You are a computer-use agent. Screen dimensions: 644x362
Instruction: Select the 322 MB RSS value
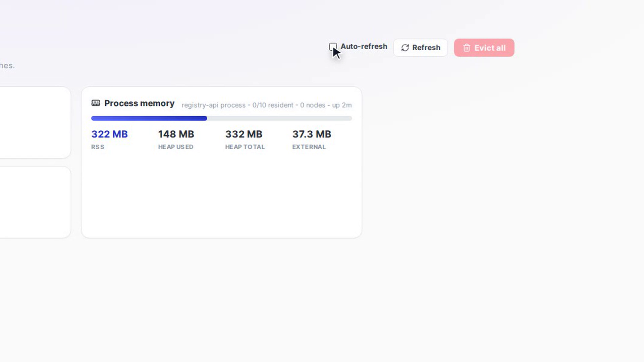pyautogui.click(x=109, y=134)
